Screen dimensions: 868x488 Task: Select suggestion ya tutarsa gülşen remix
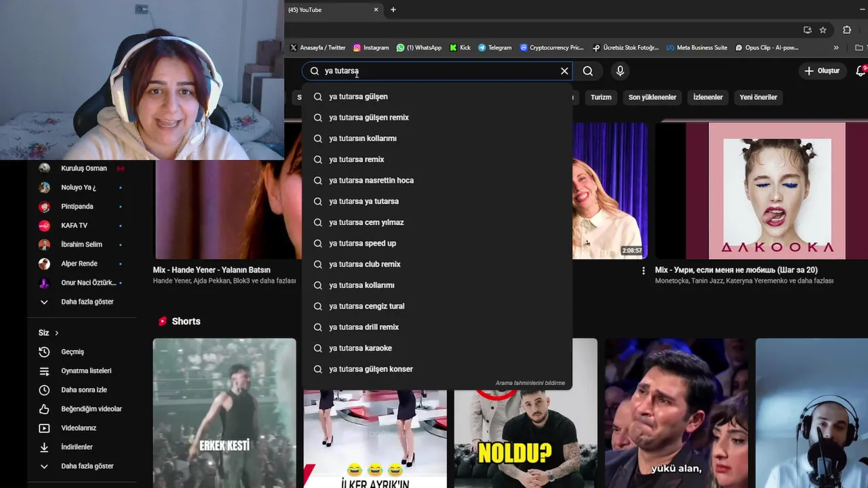coord(437,117)
